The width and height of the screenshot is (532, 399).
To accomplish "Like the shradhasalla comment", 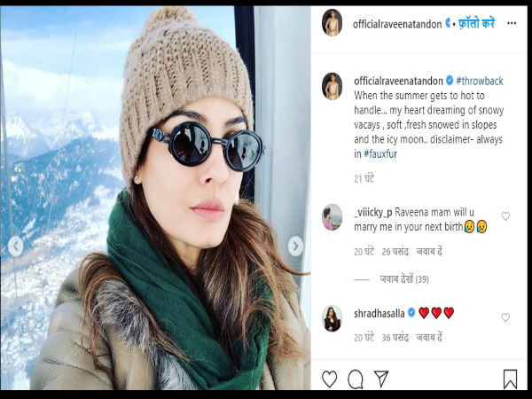I will pyautogui.click(x=505, y=317).
